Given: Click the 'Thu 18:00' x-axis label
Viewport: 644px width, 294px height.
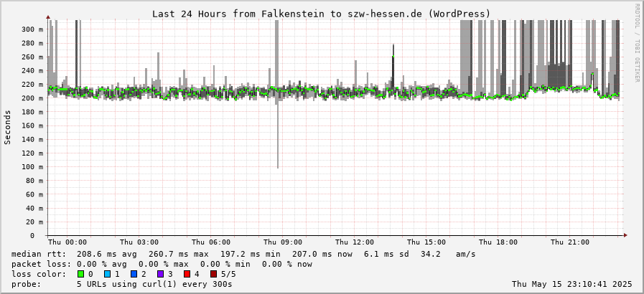Looking at the screenshot, I should coord(498,242).
